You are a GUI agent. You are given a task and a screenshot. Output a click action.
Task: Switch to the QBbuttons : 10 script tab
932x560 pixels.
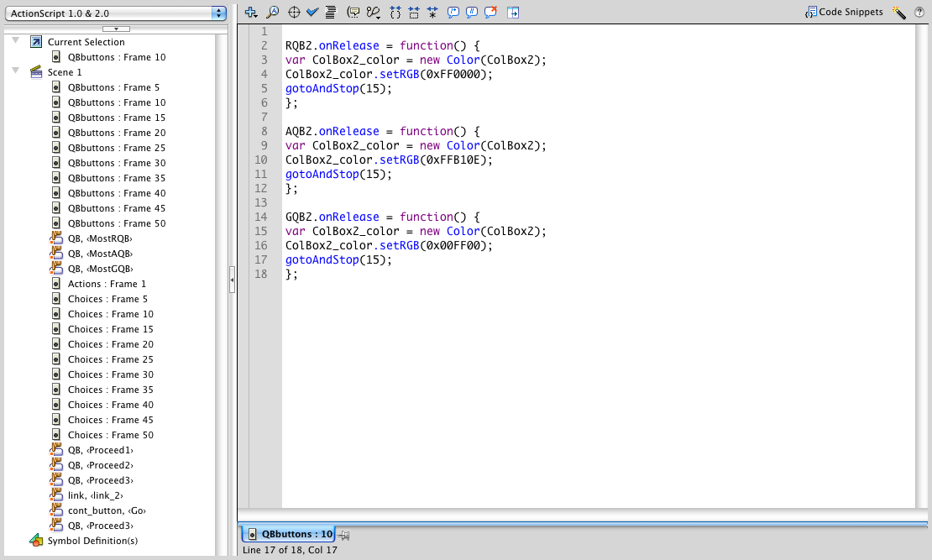click(x=290, y=534)
